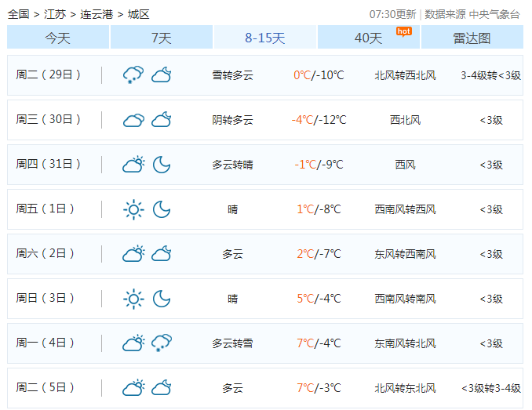
Task: Click the 多云转晴 weather description
Action: coord(233,165)
